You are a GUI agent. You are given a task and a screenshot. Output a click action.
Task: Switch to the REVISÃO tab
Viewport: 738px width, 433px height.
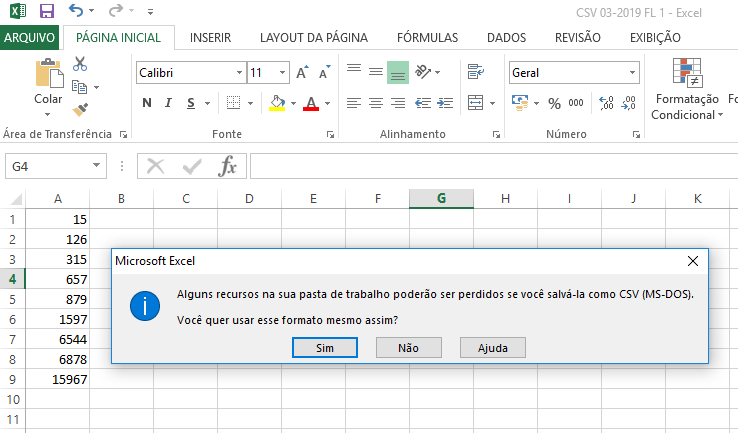[578, 37]
